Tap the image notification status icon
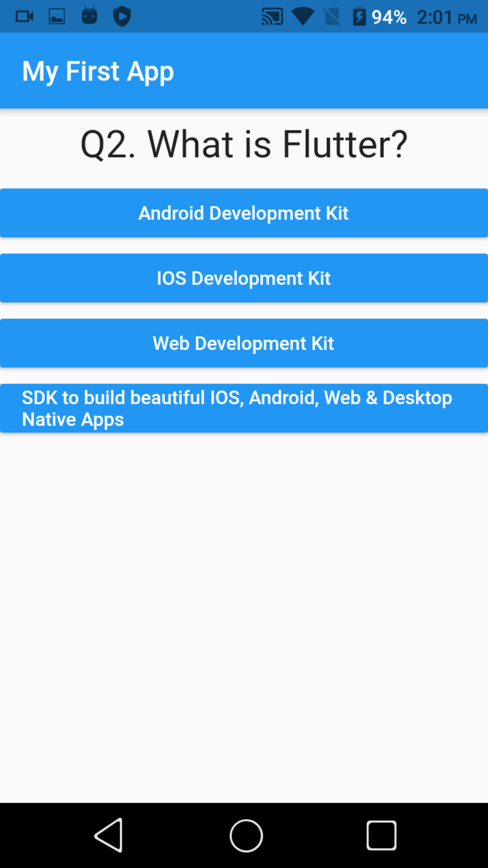 pos(57,17)
